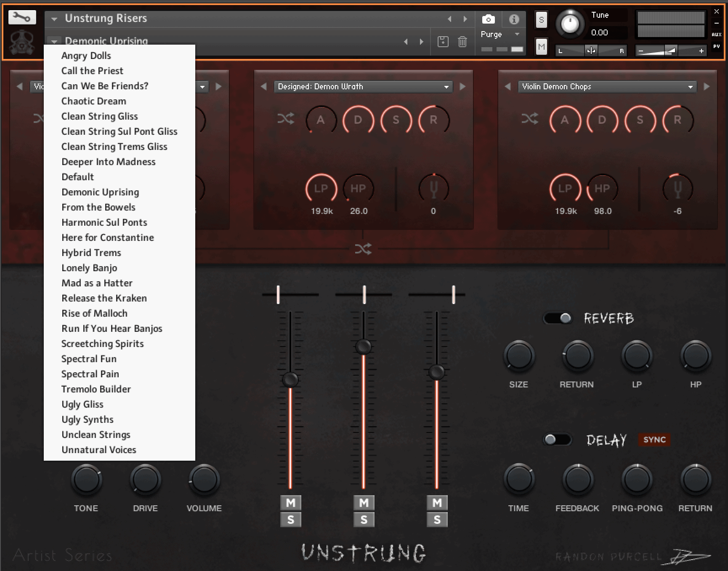Select previous sound for Violin Demon Chops
728x571 pixels.
tap(507, 86)
